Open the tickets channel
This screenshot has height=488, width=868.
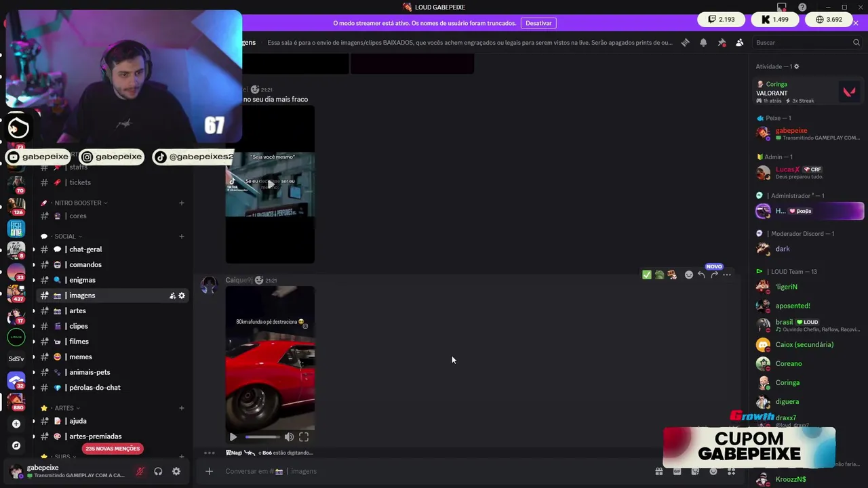point(112,182)
